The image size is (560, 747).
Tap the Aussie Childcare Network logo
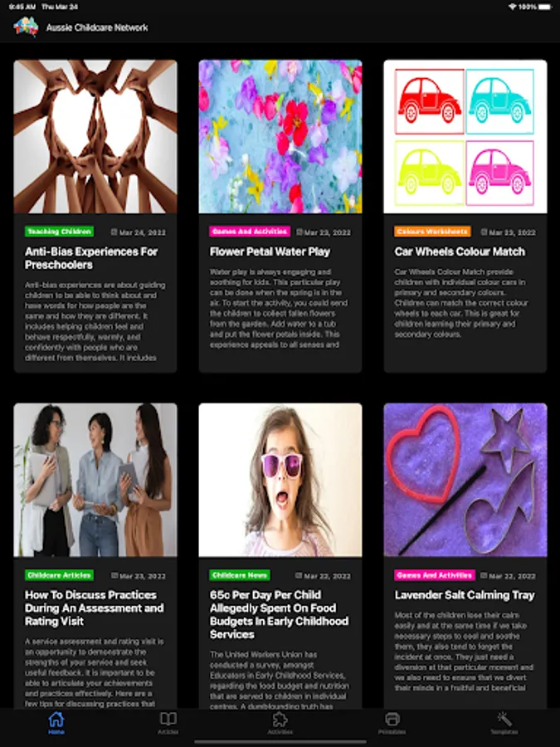(26, 27)
